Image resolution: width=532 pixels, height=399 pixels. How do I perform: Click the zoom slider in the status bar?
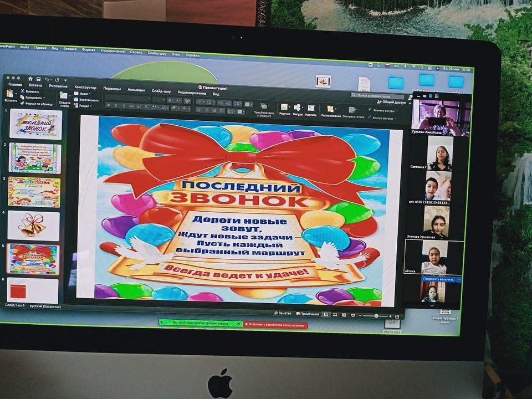click(x=375, y=316)
